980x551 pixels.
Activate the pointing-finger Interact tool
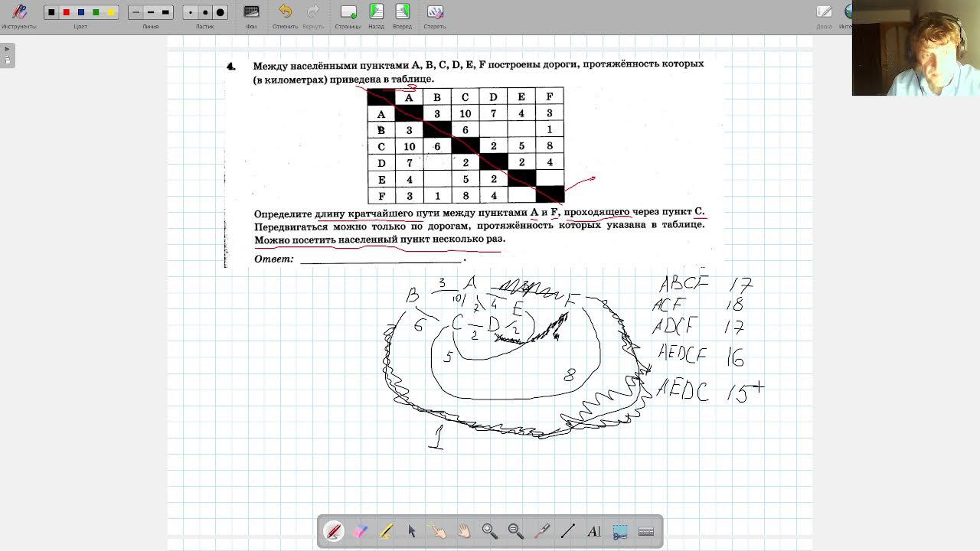(438, 531)
